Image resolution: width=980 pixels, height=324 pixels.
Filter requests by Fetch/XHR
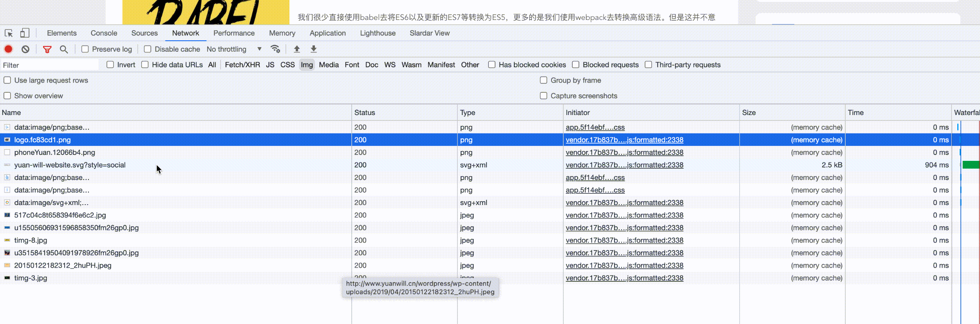pos(242,65)
